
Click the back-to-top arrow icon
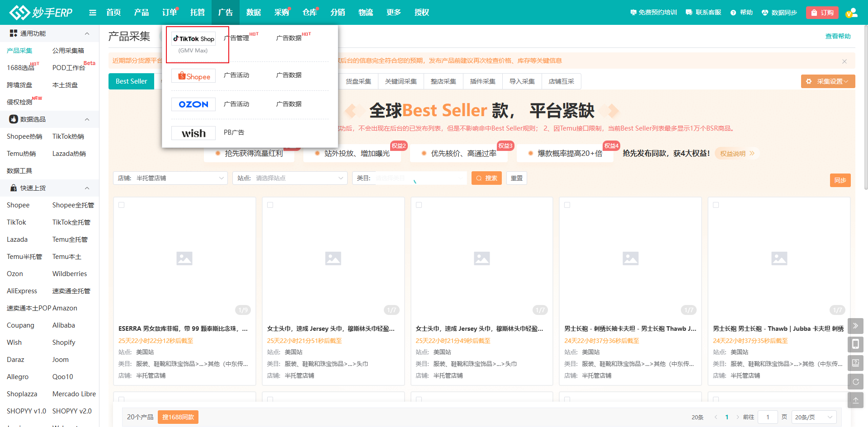pos(855,400)
